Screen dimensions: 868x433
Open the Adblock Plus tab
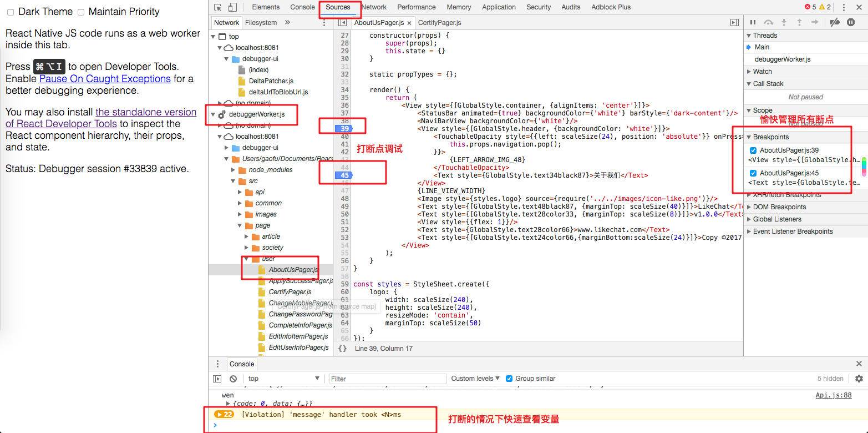[x=611, y=7]
